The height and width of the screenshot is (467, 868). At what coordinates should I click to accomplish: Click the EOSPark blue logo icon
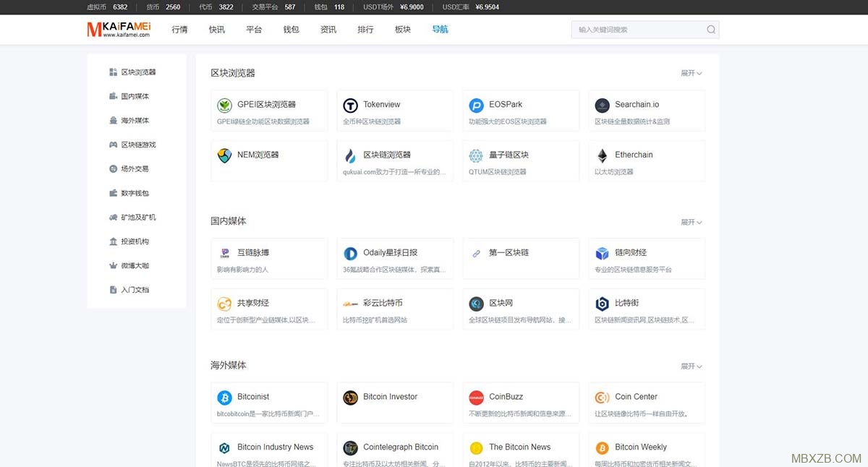coord(476,106)
